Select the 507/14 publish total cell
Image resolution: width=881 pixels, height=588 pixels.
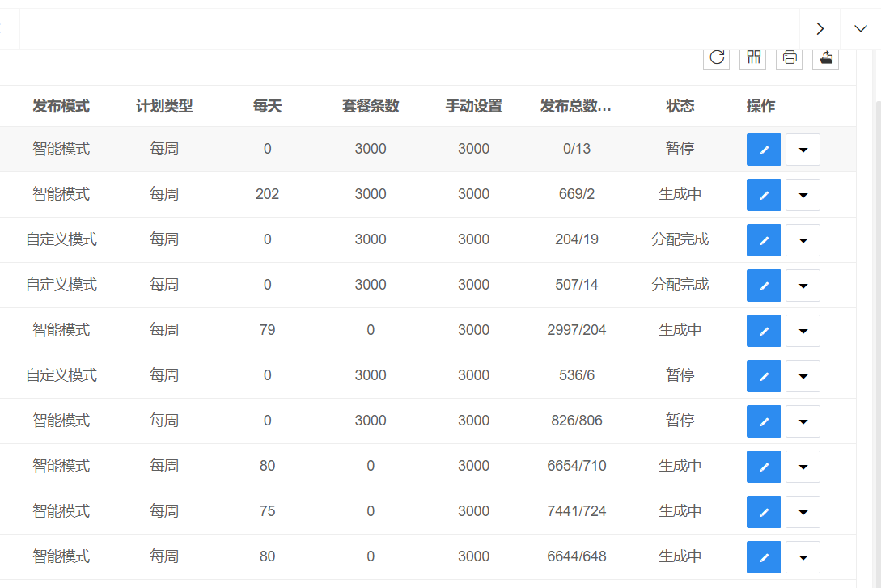point(577,285)
